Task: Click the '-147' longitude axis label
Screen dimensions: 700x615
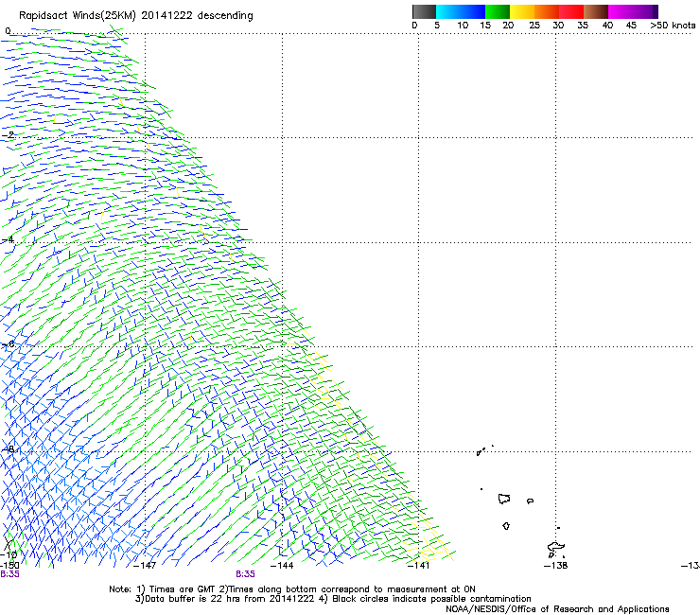Action: [145, 566]
